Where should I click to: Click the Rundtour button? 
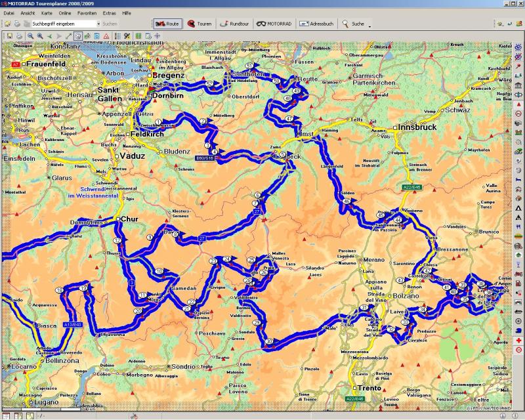234,24
